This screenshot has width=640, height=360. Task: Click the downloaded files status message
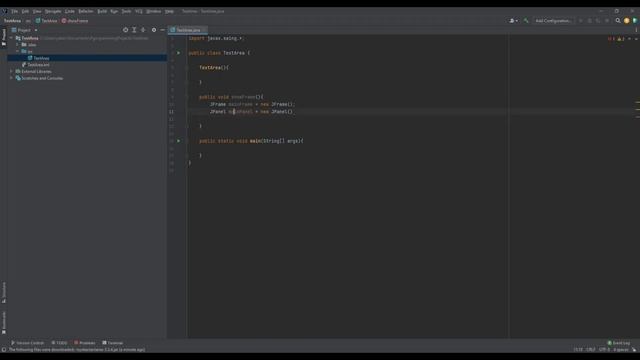[77, 350]
